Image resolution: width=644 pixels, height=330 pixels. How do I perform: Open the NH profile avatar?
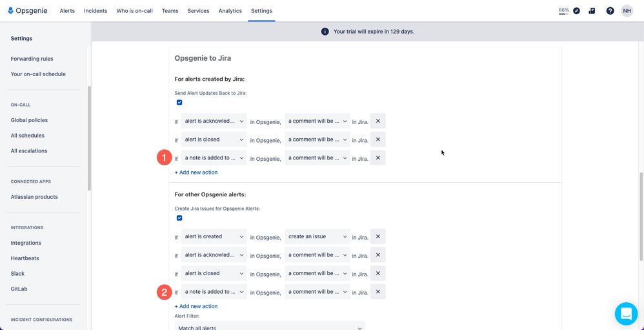click(x=627, y=11)
